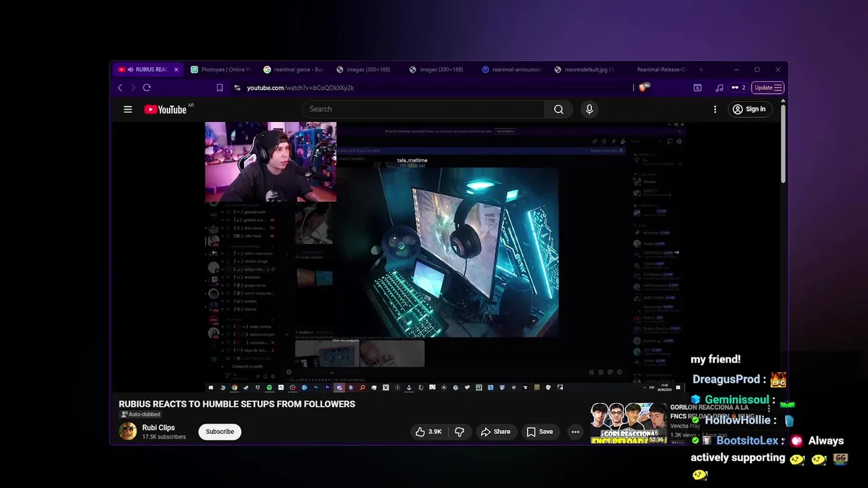Click BootsitoLex's name in the chat overlay
The height and width of the screenshot is (488, 868).
point(747,441)
